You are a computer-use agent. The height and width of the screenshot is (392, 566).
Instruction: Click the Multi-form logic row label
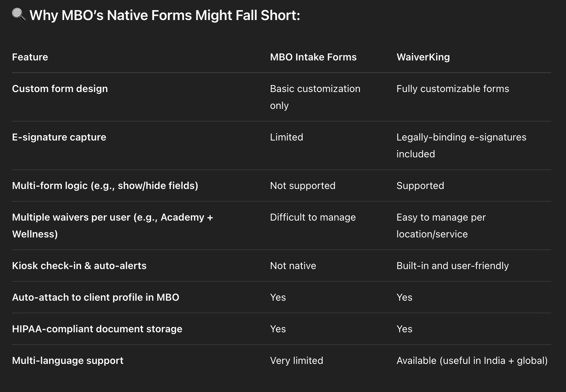[105, 185]
